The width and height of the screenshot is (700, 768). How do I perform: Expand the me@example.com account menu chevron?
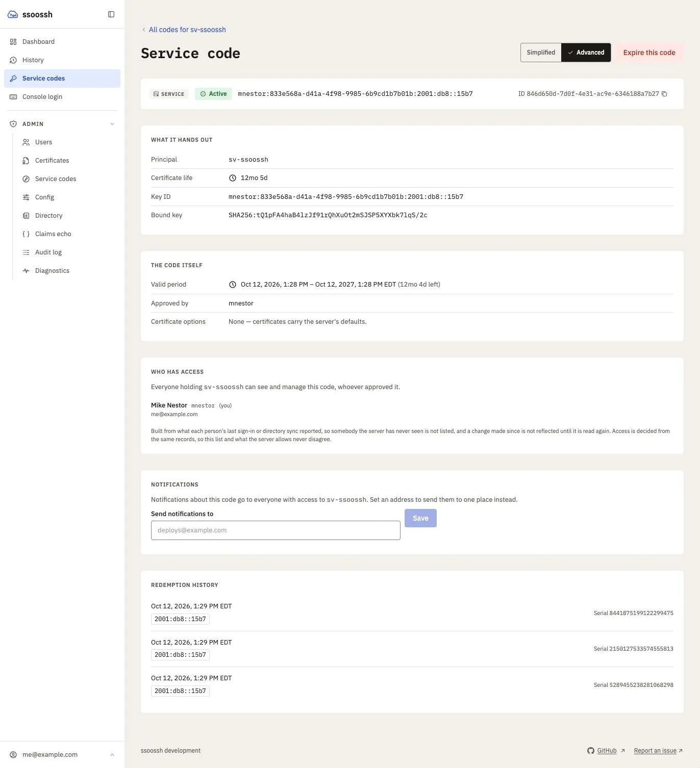(112, 755)
